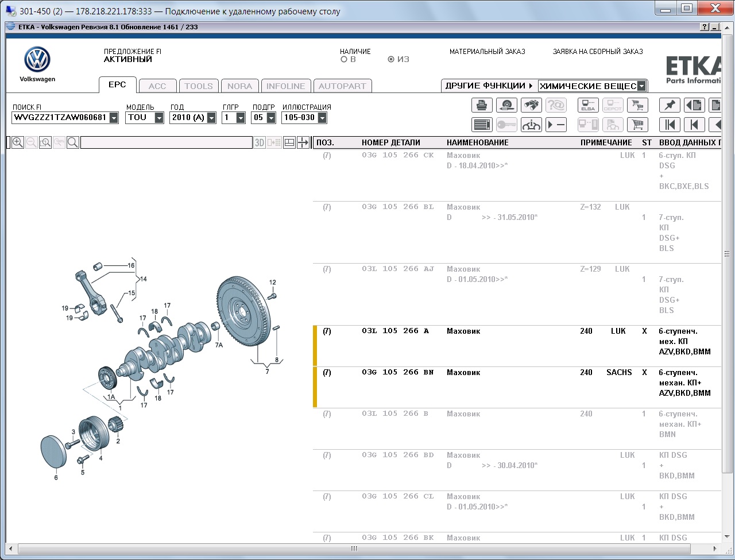The width and height of the screenshot is (735, 560).
Task: Click the Volkswagen logo
Action: pos(37,60)
